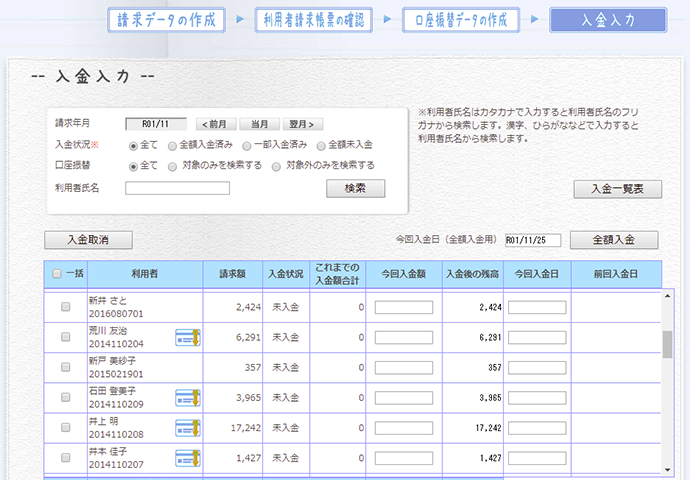
Task: Check the row checkbox for 新戸 美紗子
Action: point(66,367)
